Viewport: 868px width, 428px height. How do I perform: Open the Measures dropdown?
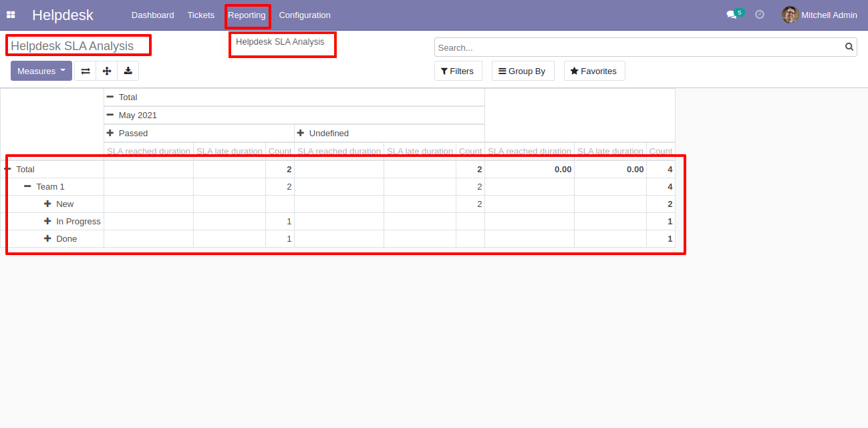41,71
